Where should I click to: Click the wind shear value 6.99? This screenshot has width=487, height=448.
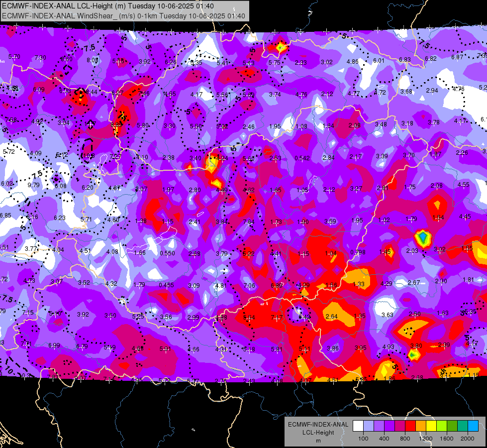(54, 345)
